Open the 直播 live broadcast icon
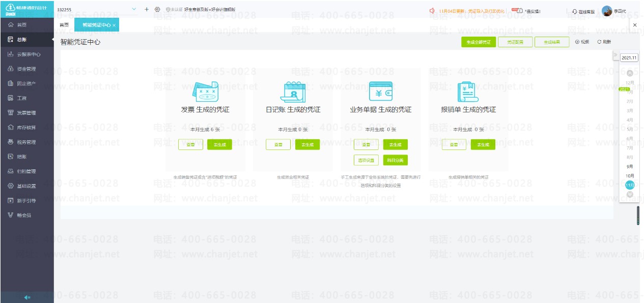 [517, 10]
